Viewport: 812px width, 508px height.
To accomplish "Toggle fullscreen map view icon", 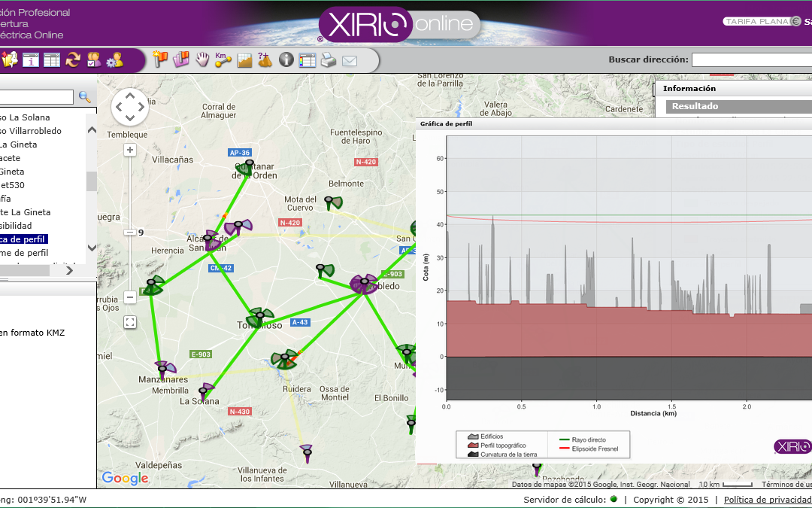I will [x=130, y=322].
